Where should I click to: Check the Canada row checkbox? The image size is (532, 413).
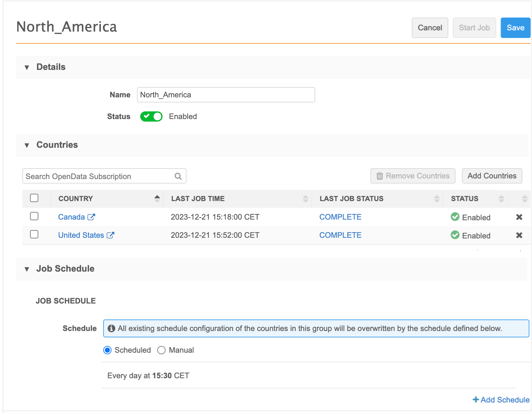(x=34, y=216)
